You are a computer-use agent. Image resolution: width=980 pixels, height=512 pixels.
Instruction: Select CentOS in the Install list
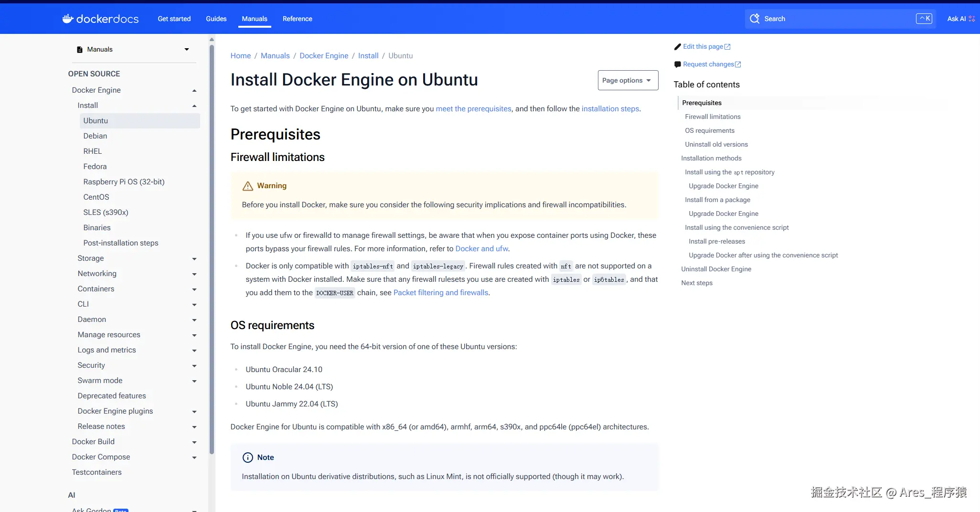tap(96, 197)
